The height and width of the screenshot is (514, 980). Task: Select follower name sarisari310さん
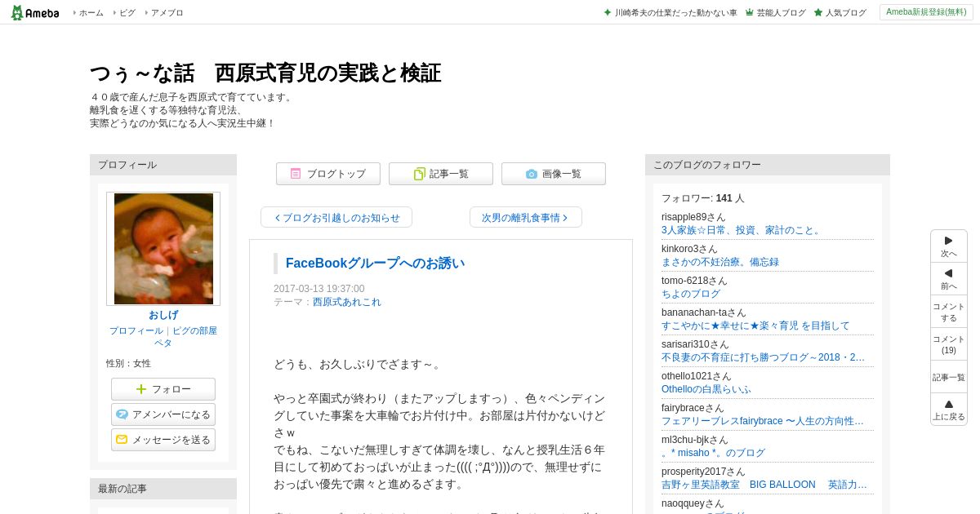click(x=695, y=344)
